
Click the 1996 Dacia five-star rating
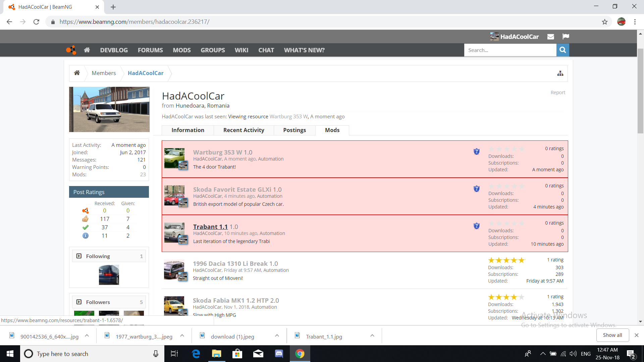(506, 260)
